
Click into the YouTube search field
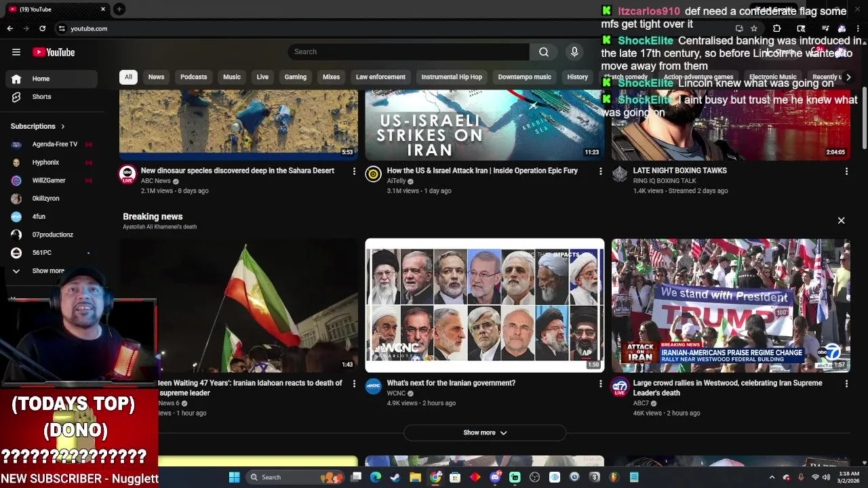tap(408, 52)
